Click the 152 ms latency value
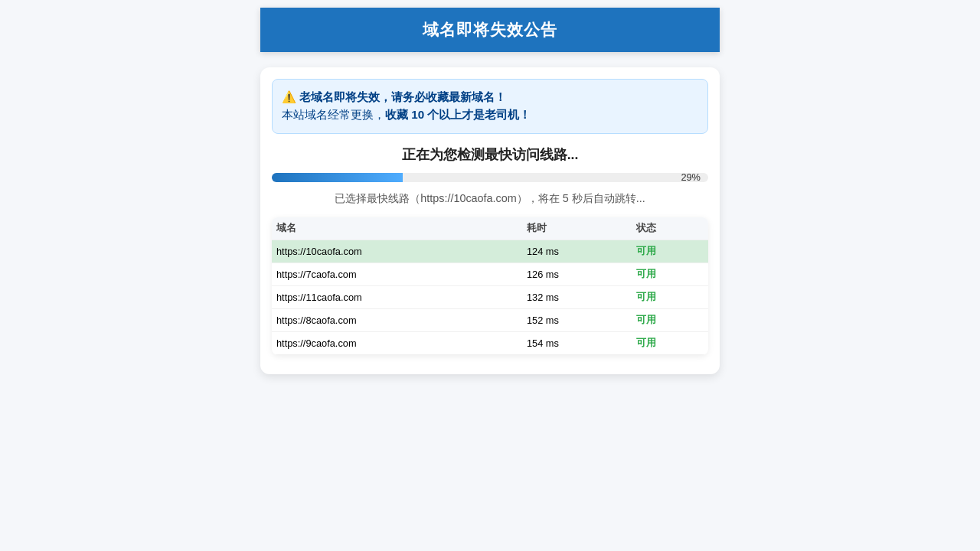The height and width of the screenshot is (551, 980). 543,320
